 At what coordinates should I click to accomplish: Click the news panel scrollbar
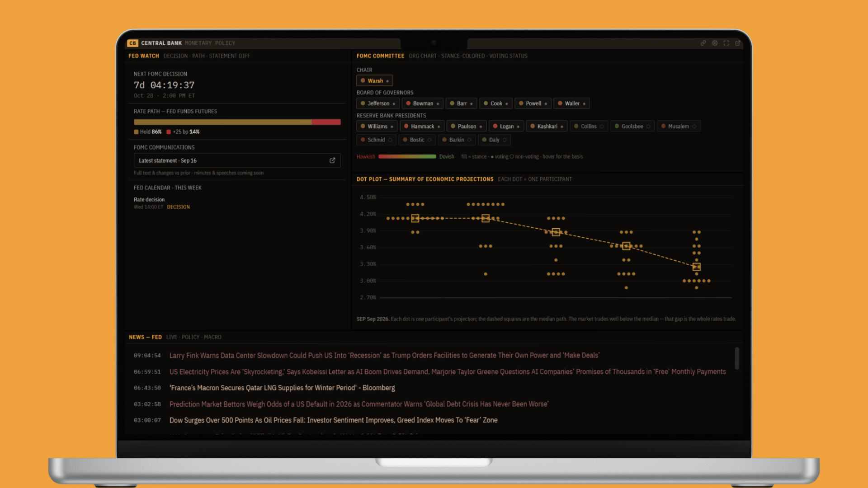[x=737, y=358]
